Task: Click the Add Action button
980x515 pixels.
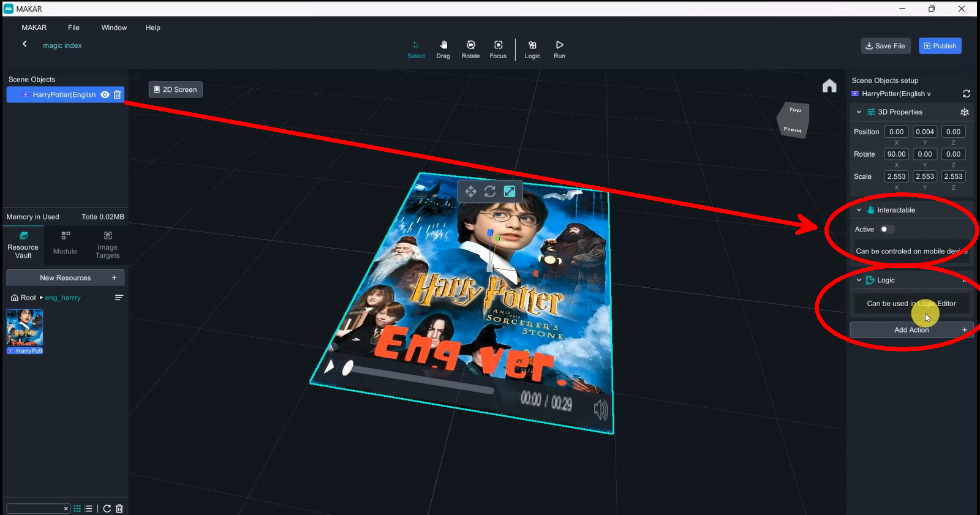Action: (911, 330)
